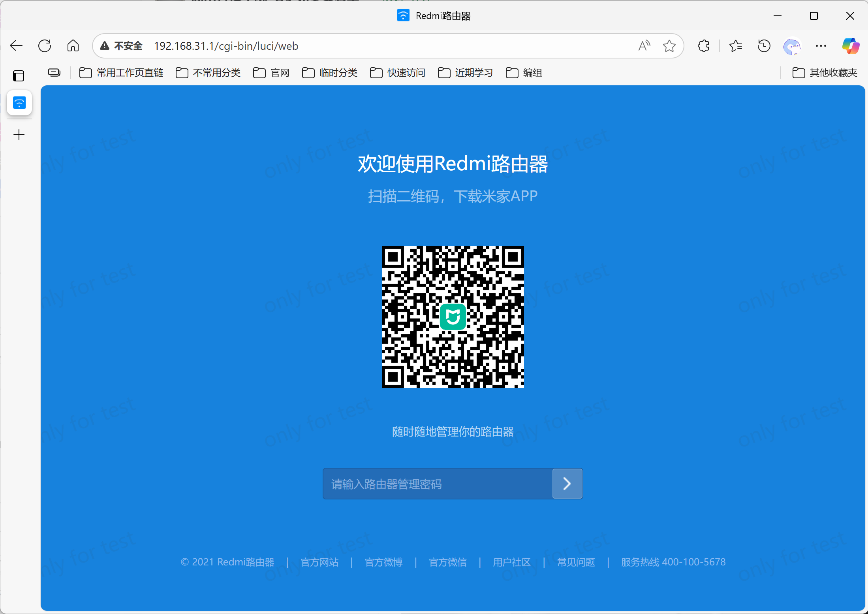Image resolution: width=868 pixels, height=614 pixels.
Task: Go to the browser home page
Action: coord(73,46)
